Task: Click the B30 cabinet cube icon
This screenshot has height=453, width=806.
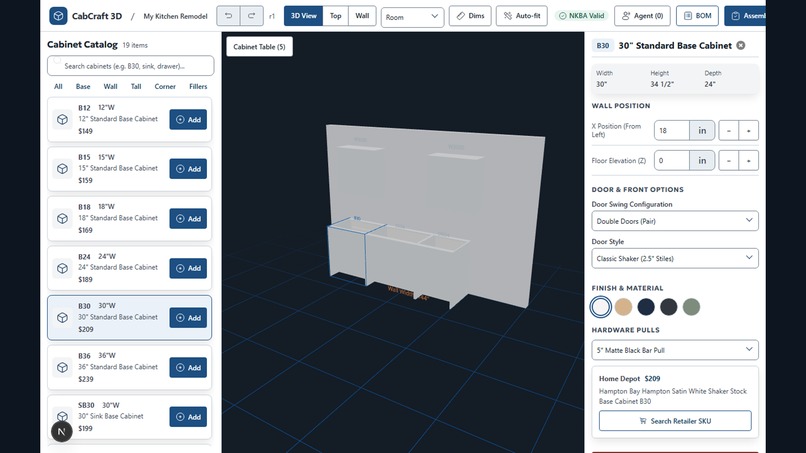Action: [x=62, y=318]
